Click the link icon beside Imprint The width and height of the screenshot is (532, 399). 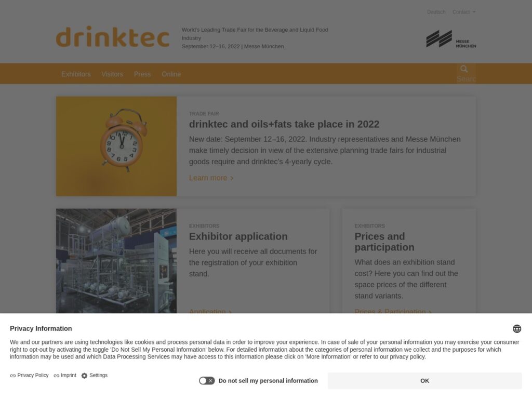click(x=56, y=376)
